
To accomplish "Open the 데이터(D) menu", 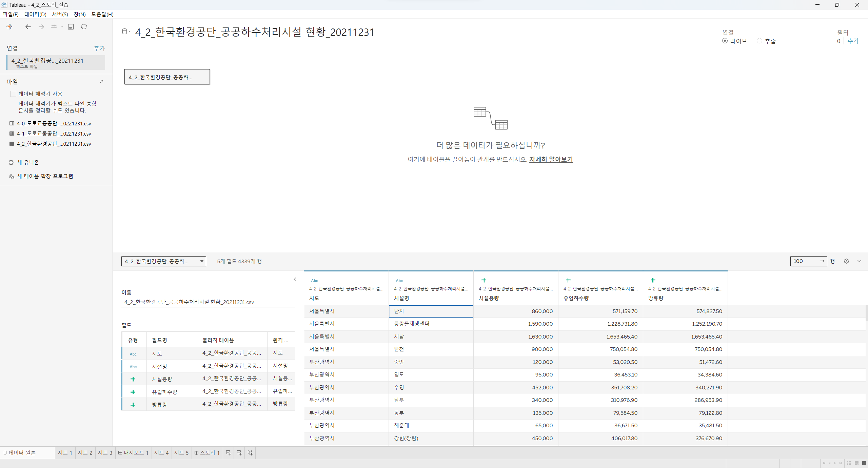I will coord(35,14).
